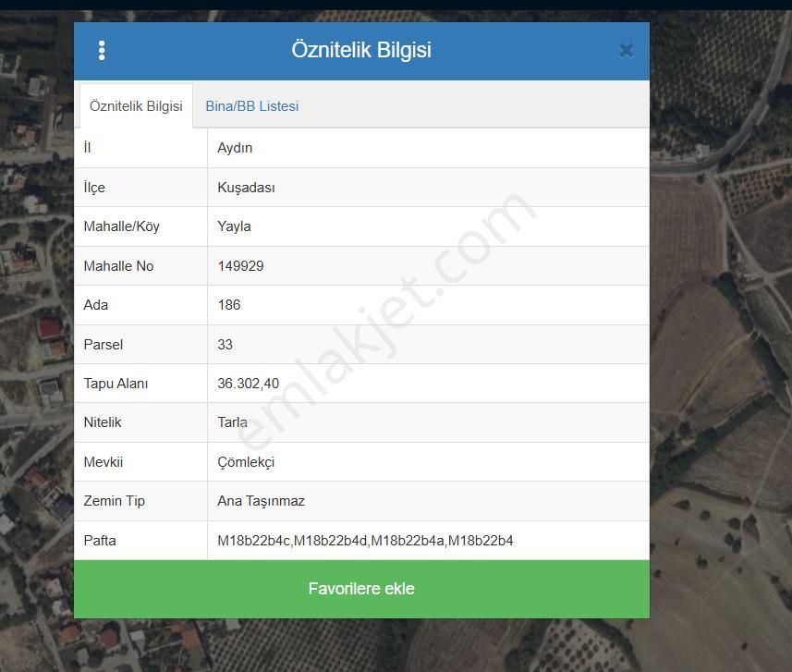Select the Pafta value M18b22b4c list
The height and width of the screenshot is (672, 792).
(x=365, y=541)
